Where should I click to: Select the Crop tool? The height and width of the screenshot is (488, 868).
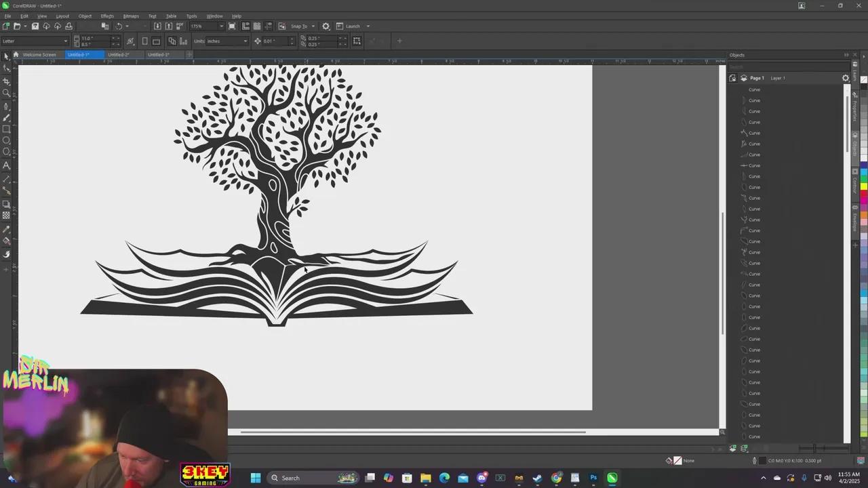[x=6, y=81]
